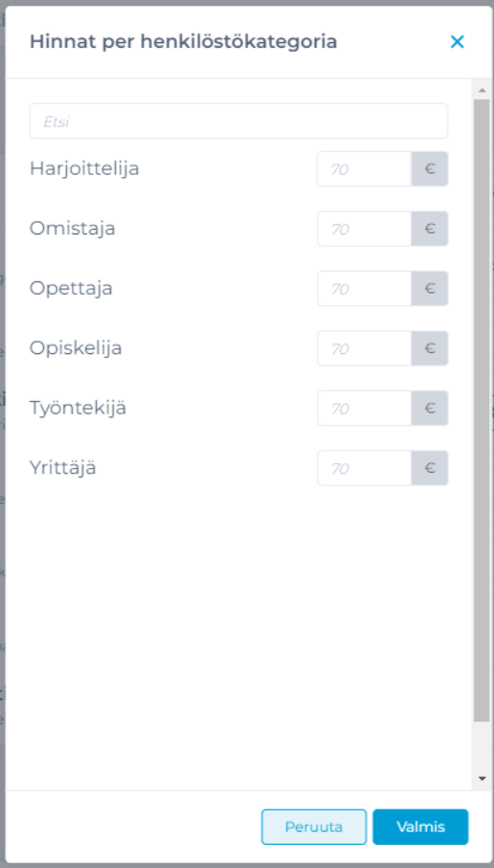Click the scrollbar down arrow
The width and height of the screenshot is (494, 868).
tap(482, 778)
